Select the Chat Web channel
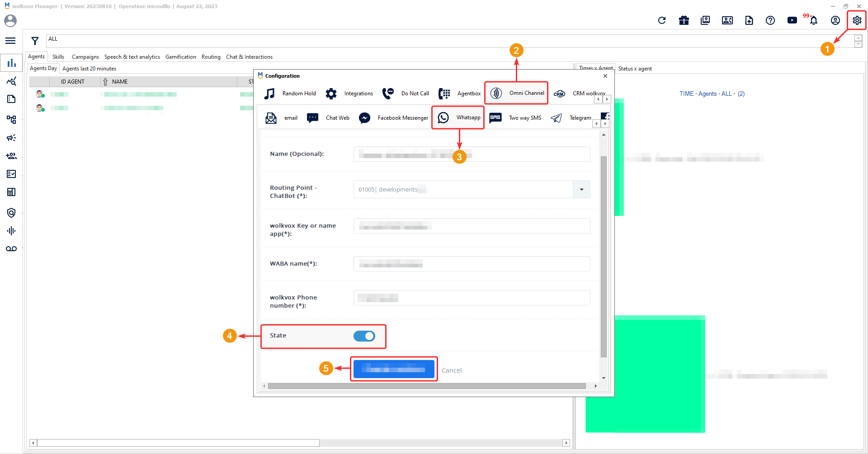 pyautogui.click(x=328, y=118)
